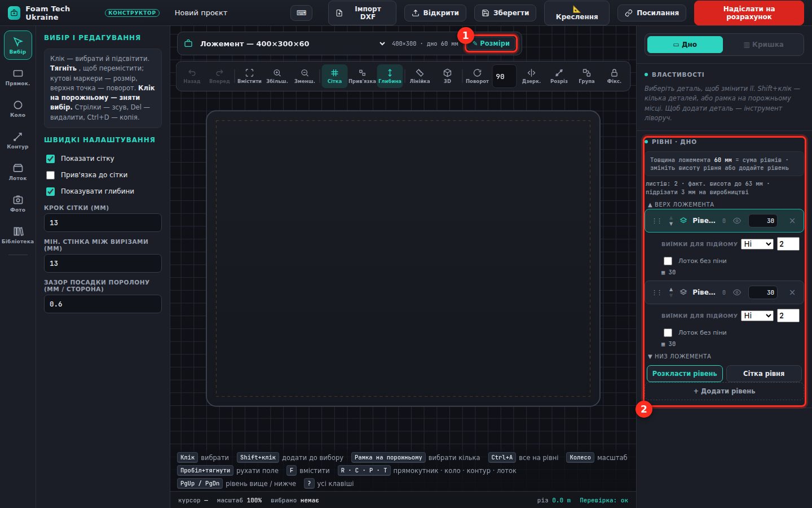
Task: Remove the upper level with its X
Action: 792,221
